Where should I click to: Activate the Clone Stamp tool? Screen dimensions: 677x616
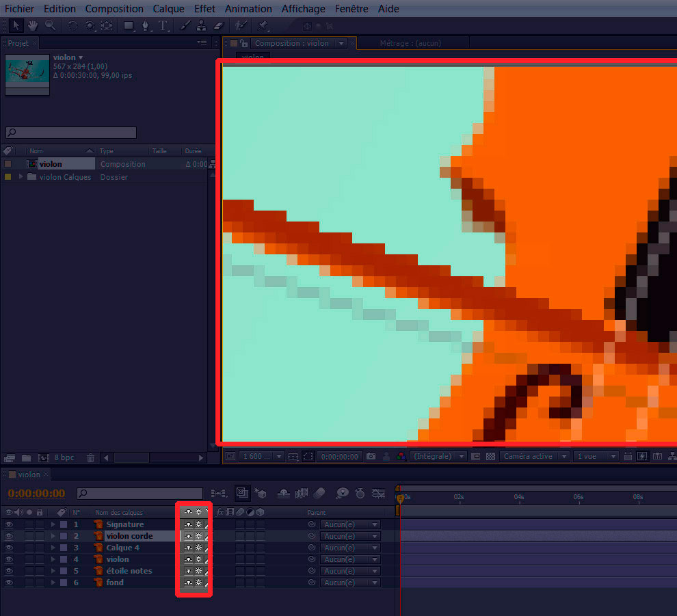201,26
